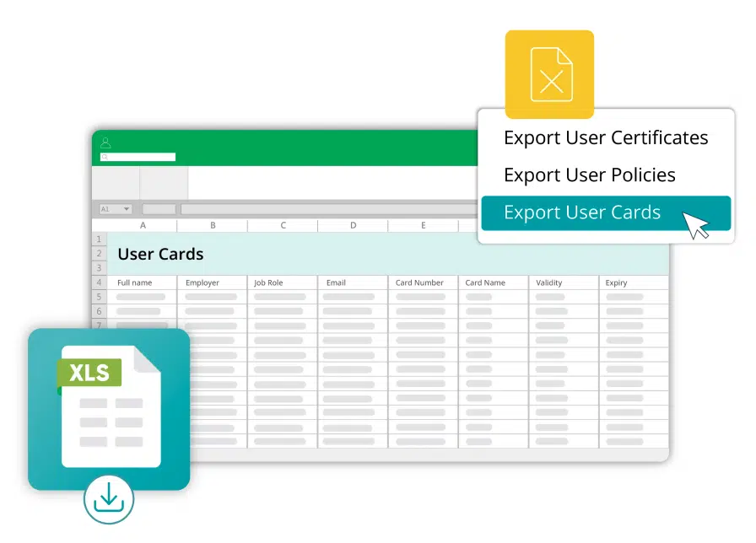Select row 2 header
Image resolution: width=756 pixels, height=543 pixels.
[100, 254]
